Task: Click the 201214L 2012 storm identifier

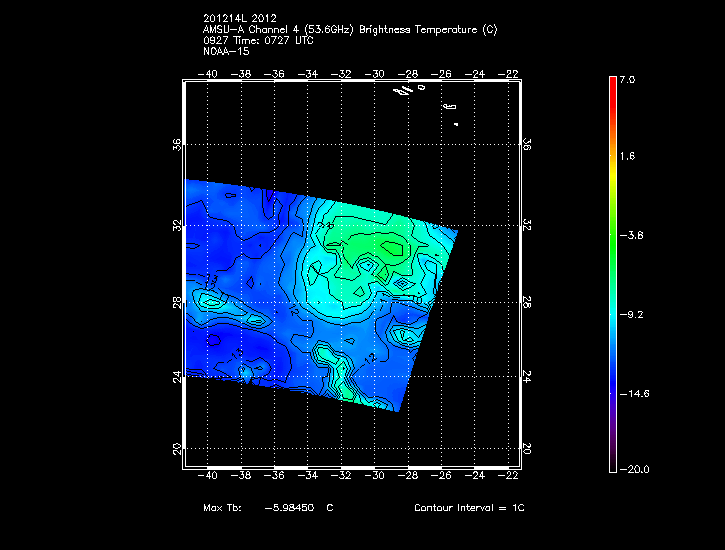Action: coord(241,18)
